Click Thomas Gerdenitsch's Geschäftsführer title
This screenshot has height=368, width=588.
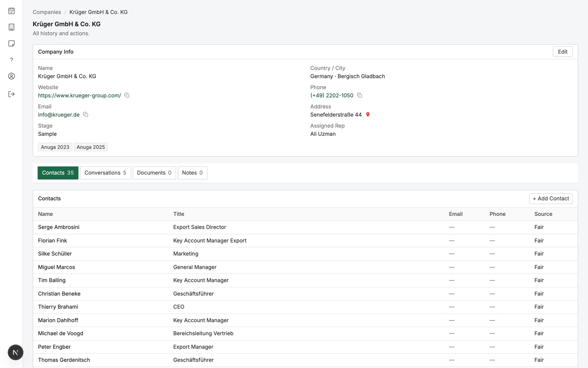(x=193, y=360)
